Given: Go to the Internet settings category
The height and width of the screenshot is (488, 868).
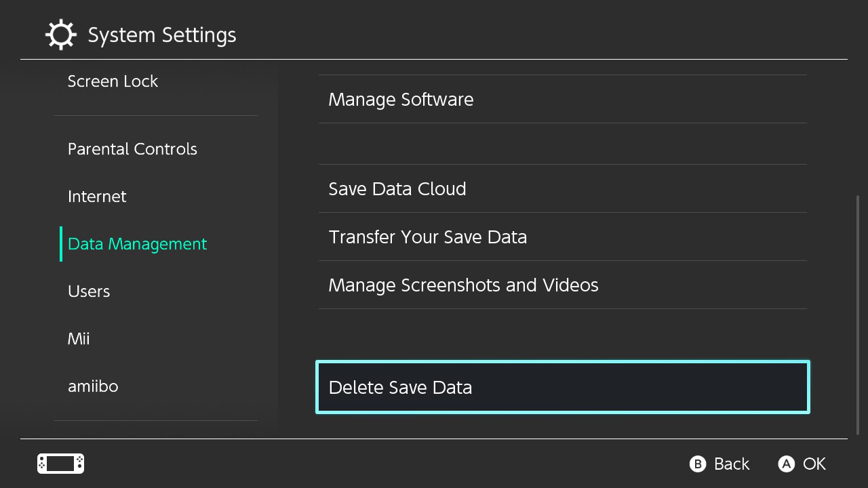Looking at the screenshot, I should click(x=97, y=197).
